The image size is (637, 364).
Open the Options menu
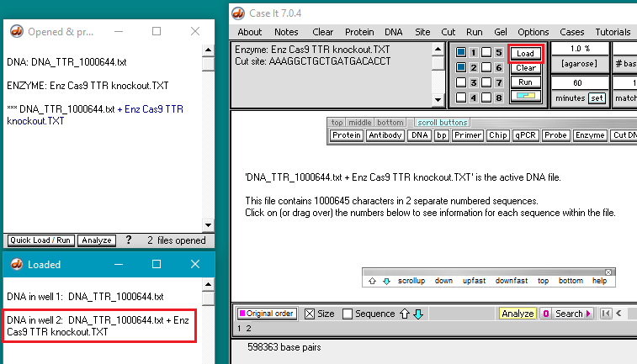533,32
